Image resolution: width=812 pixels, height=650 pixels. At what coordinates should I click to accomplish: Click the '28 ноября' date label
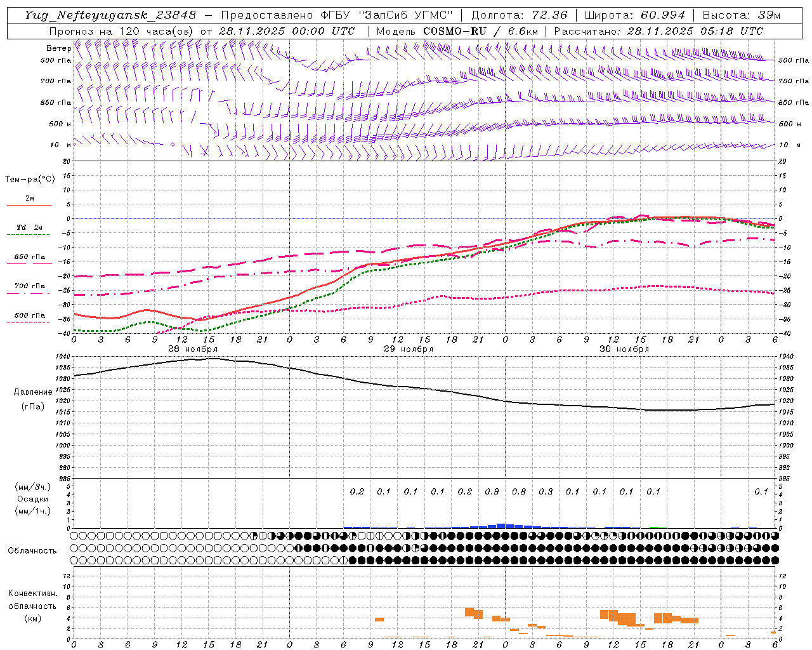[x=193, y=349]
